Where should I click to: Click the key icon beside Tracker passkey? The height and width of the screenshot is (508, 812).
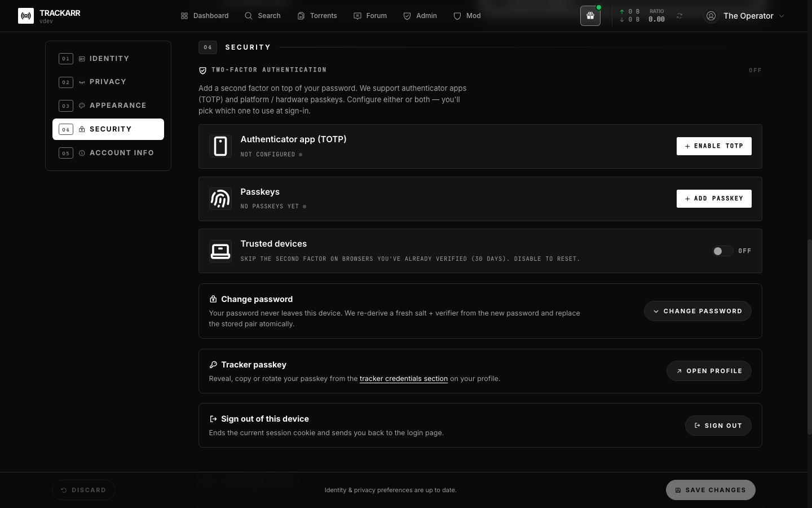click(213, 365)
